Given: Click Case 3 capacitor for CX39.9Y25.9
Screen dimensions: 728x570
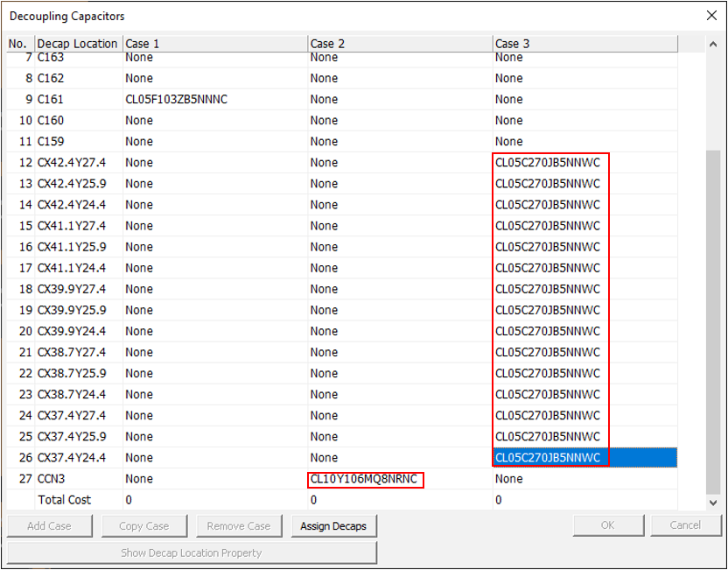Looking at the screenshot, I should pyautogui.click(x=549, y=310).
